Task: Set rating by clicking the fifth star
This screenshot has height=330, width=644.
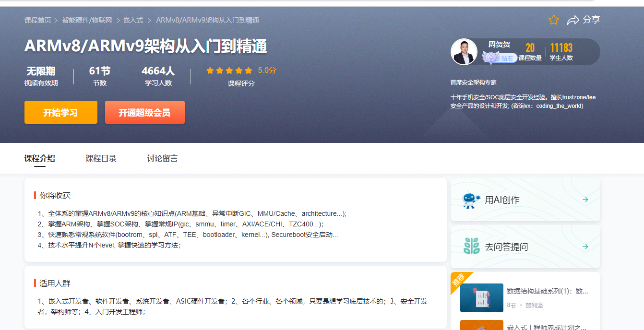Action: click(x=249, y=70)
